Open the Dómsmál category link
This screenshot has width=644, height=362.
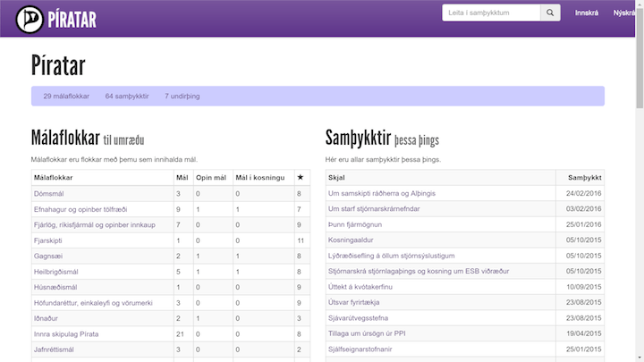pos(48,193)
